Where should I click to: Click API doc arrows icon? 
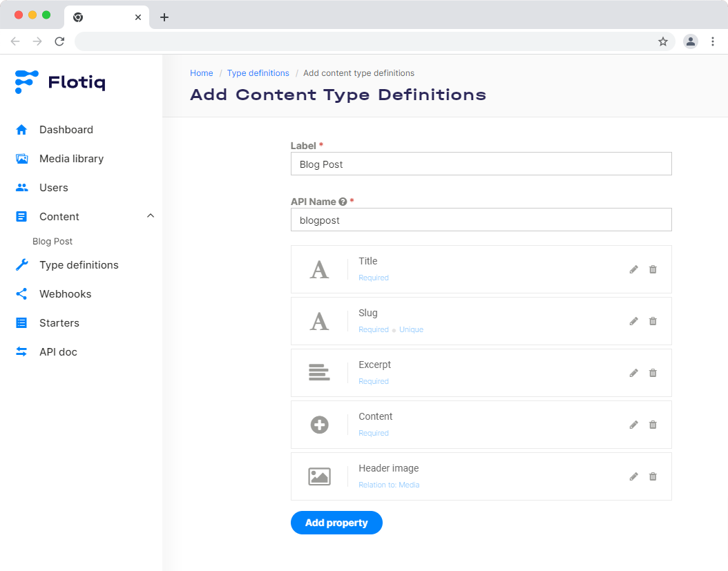(21, 352)
